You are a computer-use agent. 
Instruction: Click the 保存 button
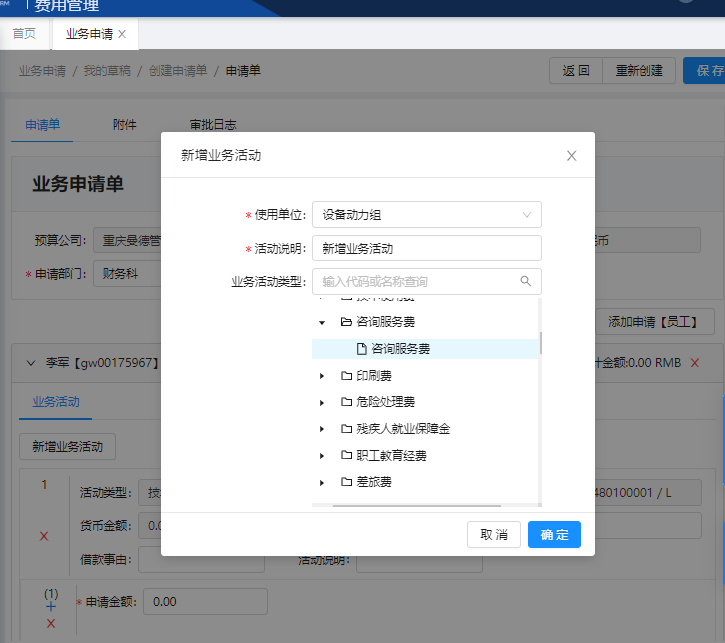tap(704, 70)
